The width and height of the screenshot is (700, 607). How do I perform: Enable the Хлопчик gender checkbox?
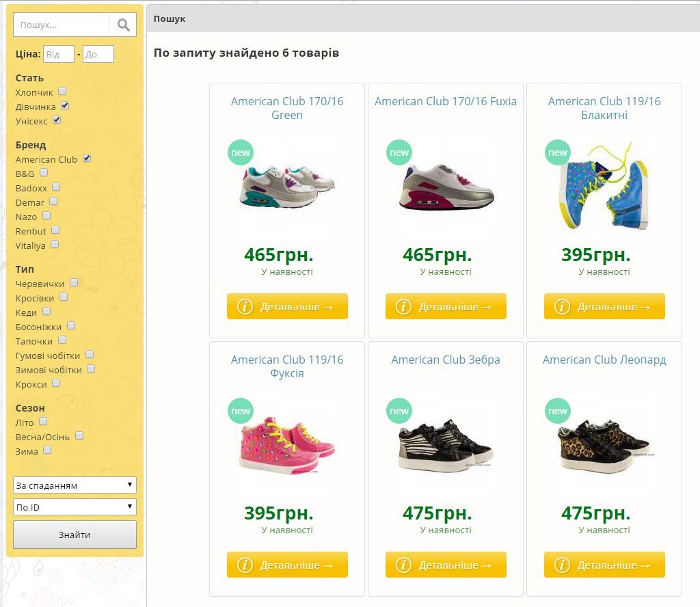(x=62, y=91)
